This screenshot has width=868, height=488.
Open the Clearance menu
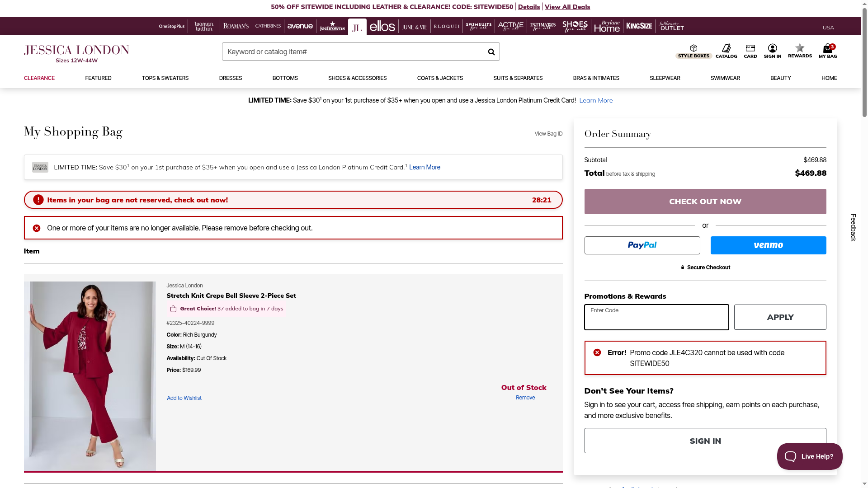(x=39, y=78)
